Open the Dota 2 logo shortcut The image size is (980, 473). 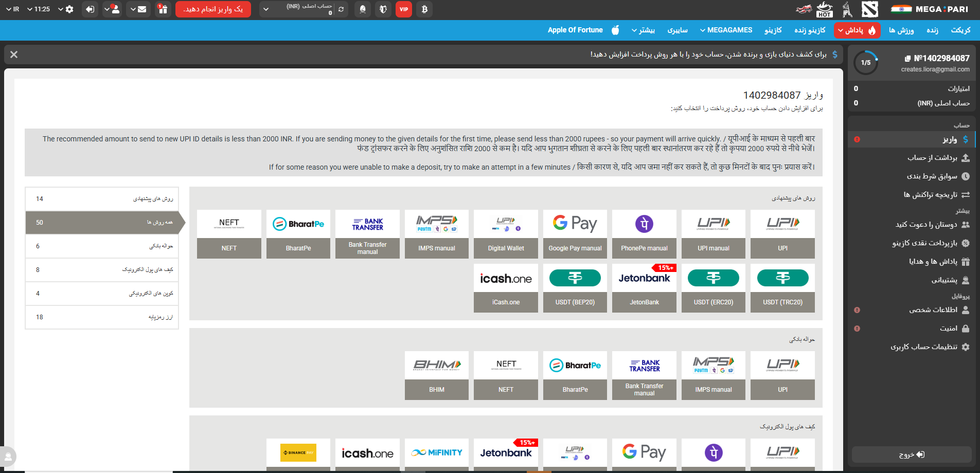pyautogui.click(x=870, y=9)
